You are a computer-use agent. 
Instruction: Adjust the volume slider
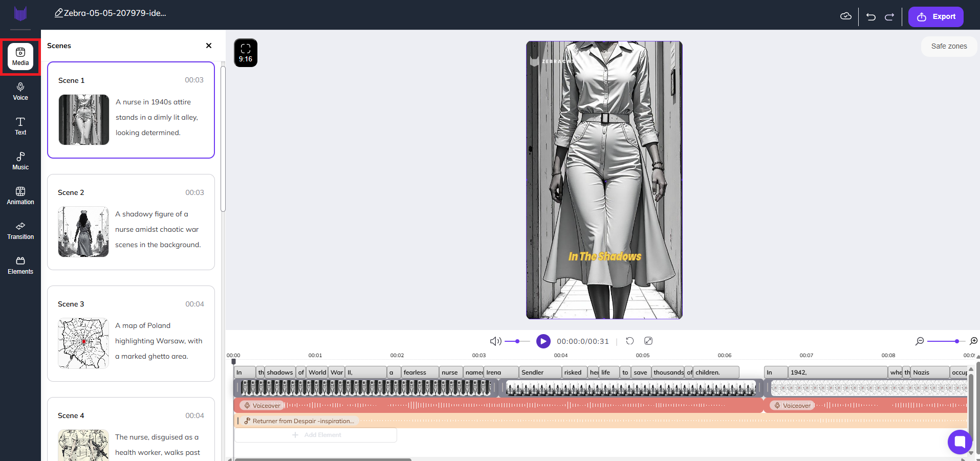[x=517, y=341]
